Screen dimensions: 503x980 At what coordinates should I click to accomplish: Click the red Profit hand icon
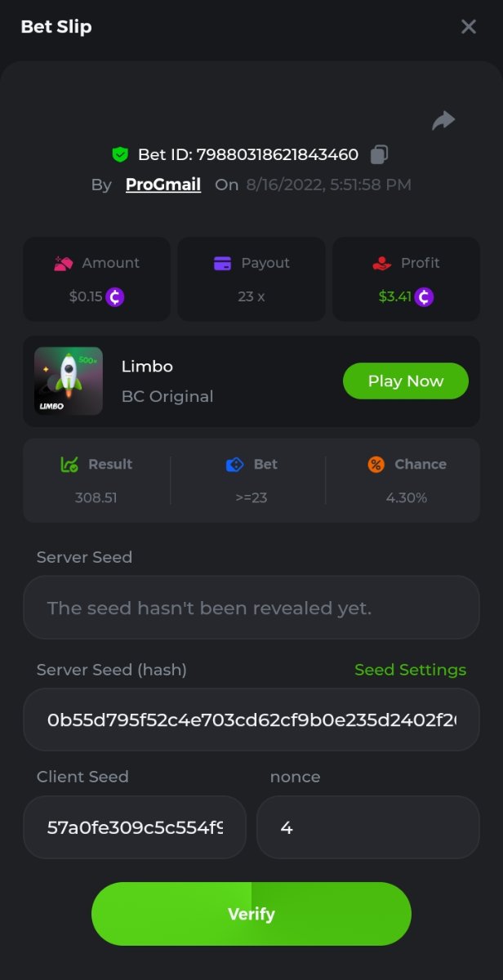(381, 263)
